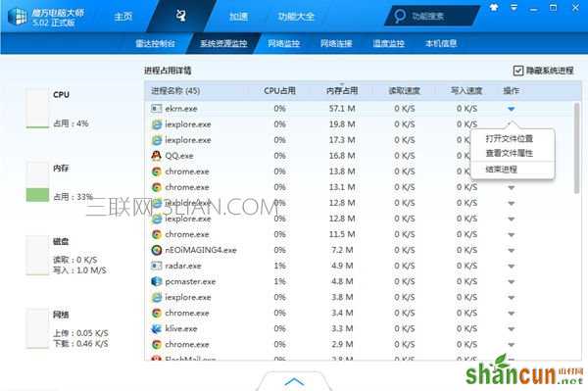The image size is (588, 391).
Task: Switch to the 网络监控 tab
Action: pos(283,43)
